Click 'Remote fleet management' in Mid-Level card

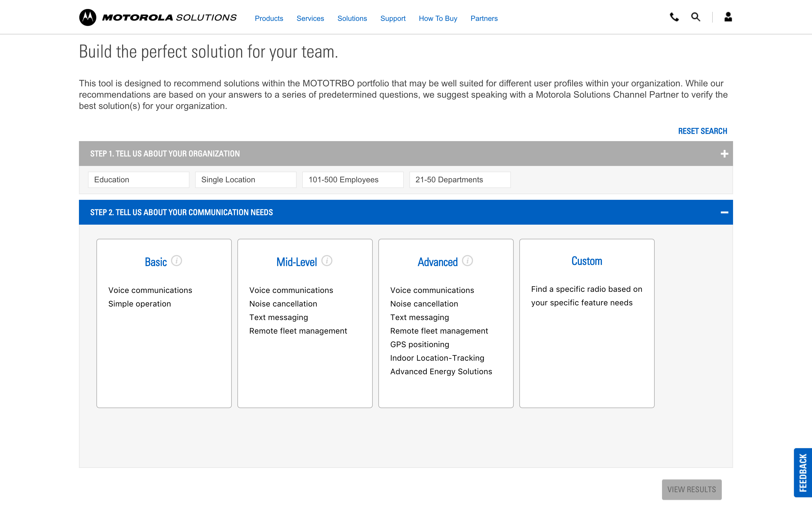tap(298, 330)
